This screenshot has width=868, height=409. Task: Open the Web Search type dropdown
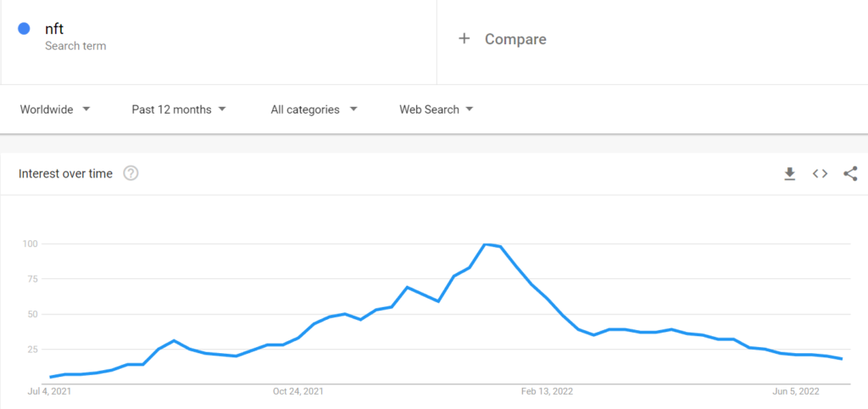[437, 109]
